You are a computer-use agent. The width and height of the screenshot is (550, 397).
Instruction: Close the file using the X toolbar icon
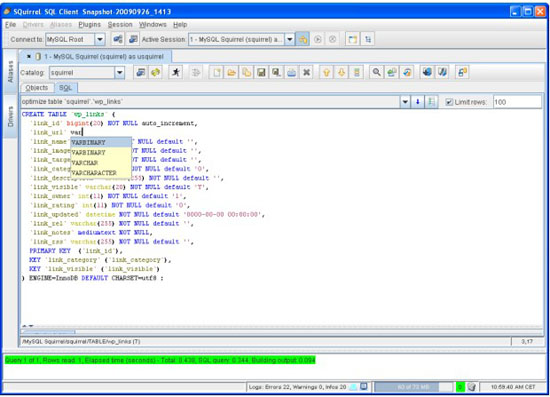[x=307, y=73]
